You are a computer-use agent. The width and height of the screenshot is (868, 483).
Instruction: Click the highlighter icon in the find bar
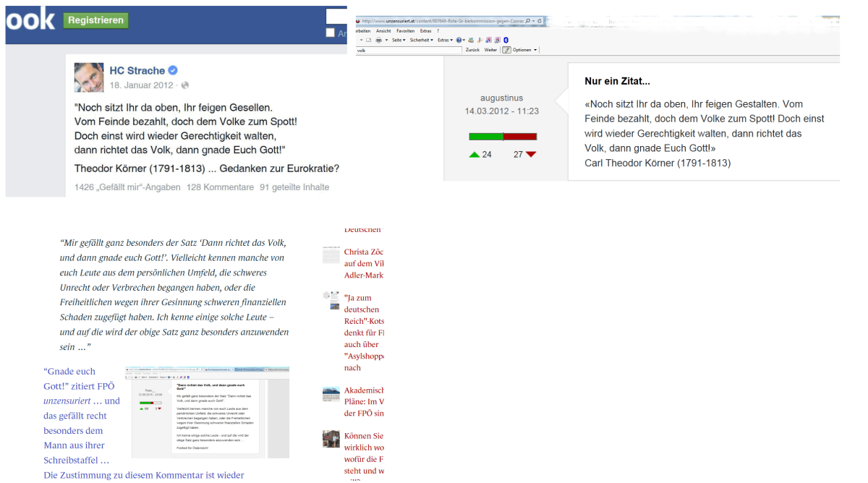tap(507, 50)
